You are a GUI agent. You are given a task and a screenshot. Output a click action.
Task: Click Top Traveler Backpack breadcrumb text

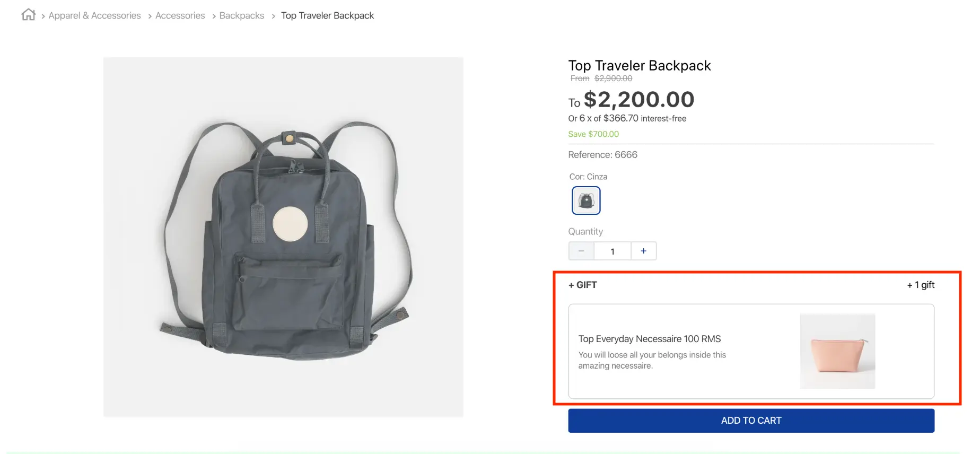327,16
